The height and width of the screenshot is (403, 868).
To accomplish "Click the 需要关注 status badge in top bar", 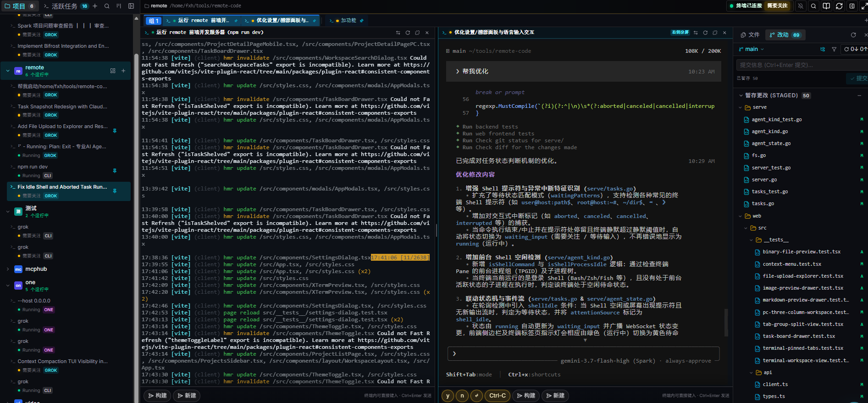I will [x=777, y=6].
